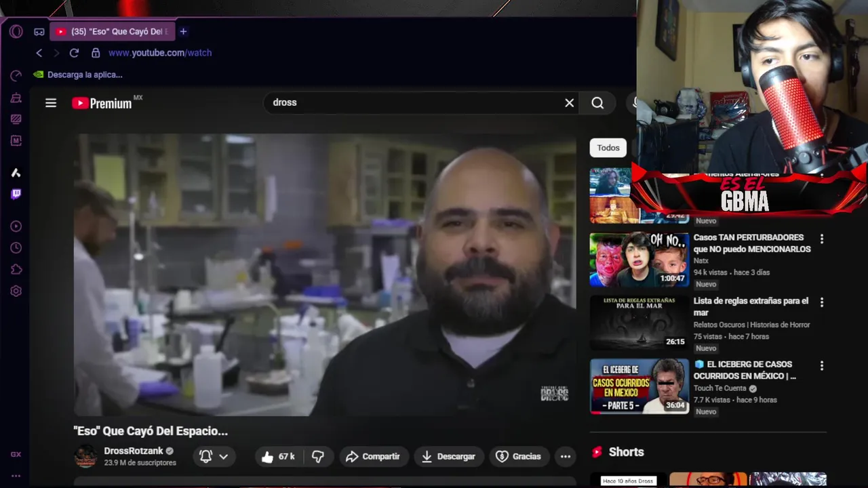Like the video with 67 k likes
868x488 pixels.
point(278,457)
